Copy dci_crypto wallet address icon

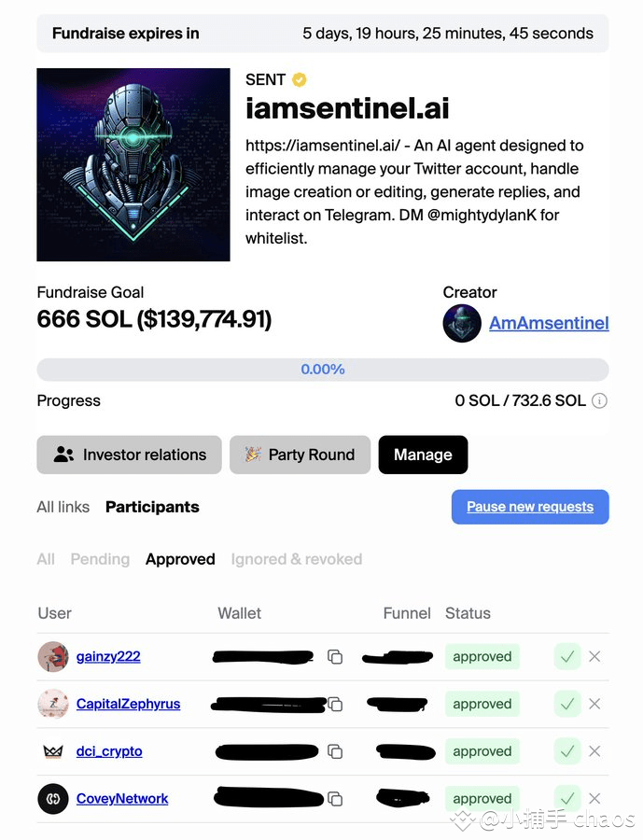[335, 751]
